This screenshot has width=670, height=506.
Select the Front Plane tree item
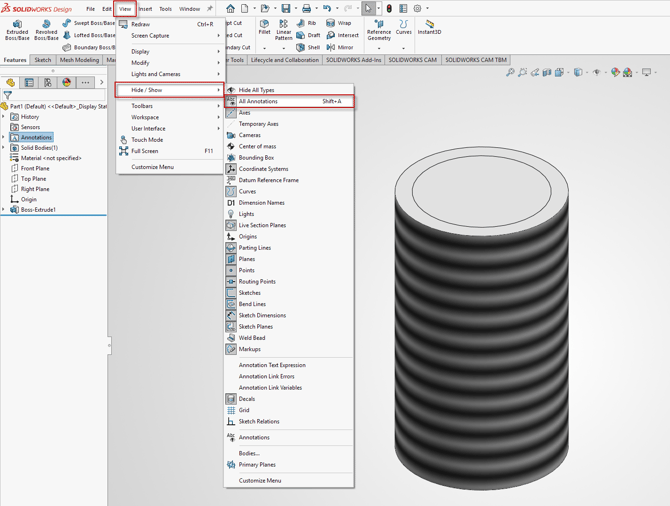pos(30,168)
